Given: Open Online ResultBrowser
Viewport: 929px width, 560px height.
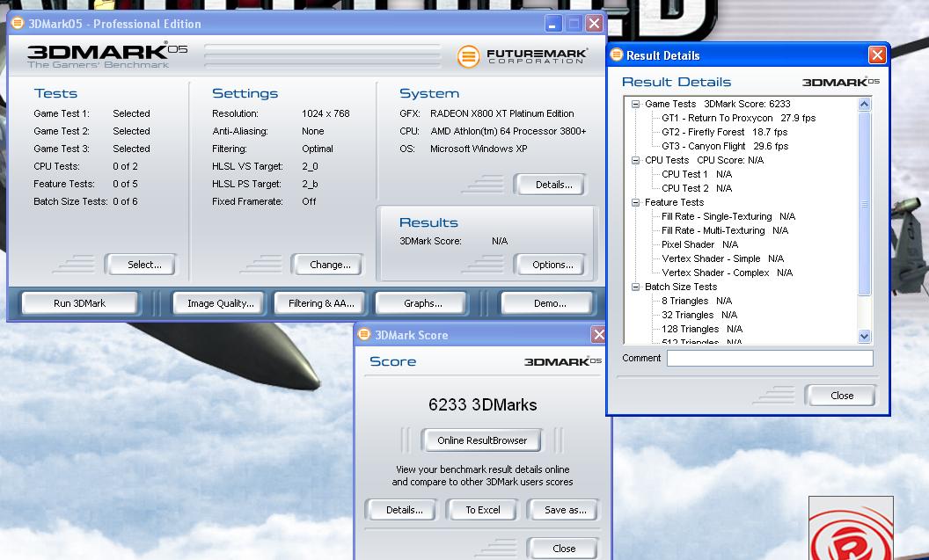Looking at the screenshot, I should tap(482, 440).
